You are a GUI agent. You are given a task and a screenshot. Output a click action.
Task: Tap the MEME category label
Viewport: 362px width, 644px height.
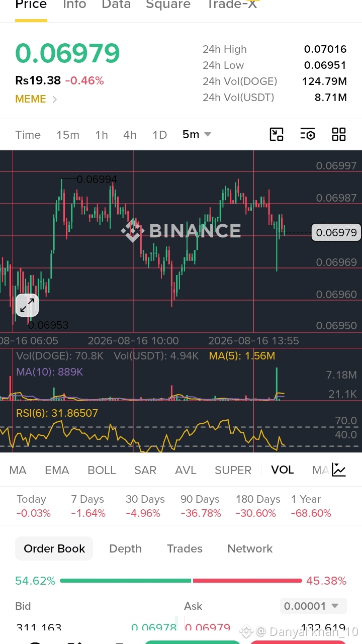pyautogui.click(x=31, y=99)
